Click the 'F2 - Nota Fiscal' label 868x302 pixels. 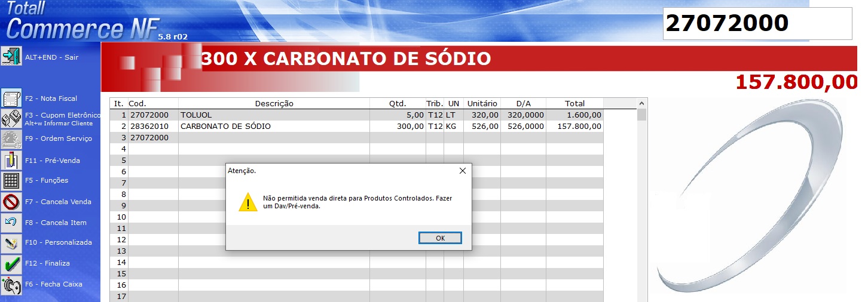tap(51, 98)
